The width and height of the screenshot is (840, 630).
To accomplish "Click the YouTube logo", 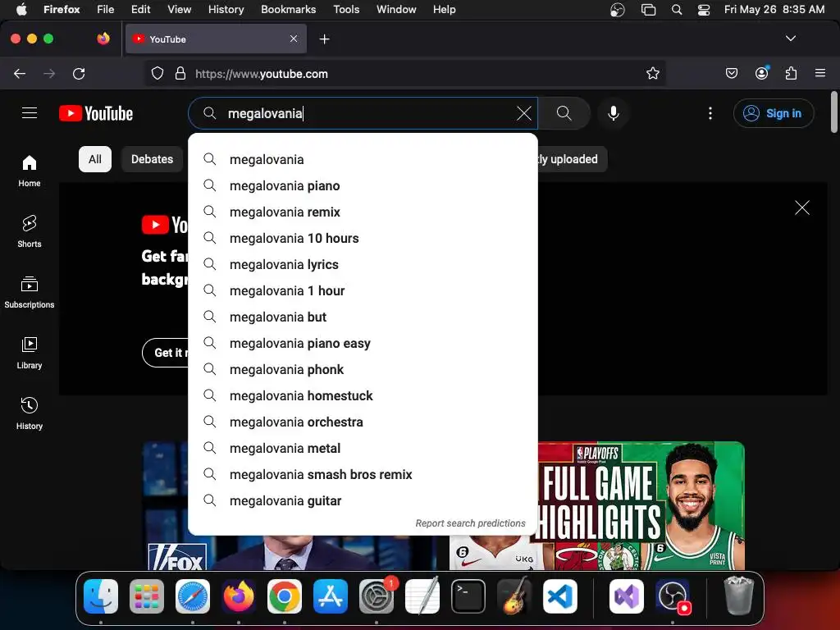I will (x=96, y=113).
